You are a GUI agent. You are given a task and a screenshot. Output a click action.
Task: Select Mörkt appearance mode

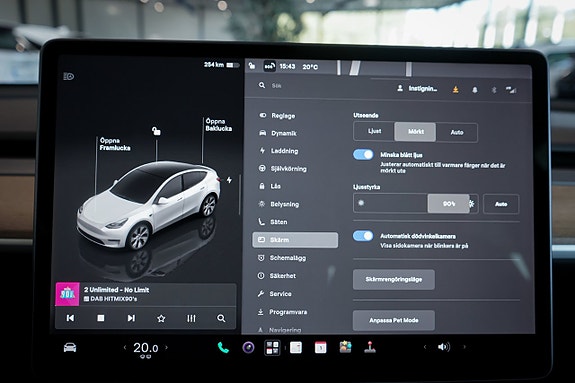[x=415, y=132]
